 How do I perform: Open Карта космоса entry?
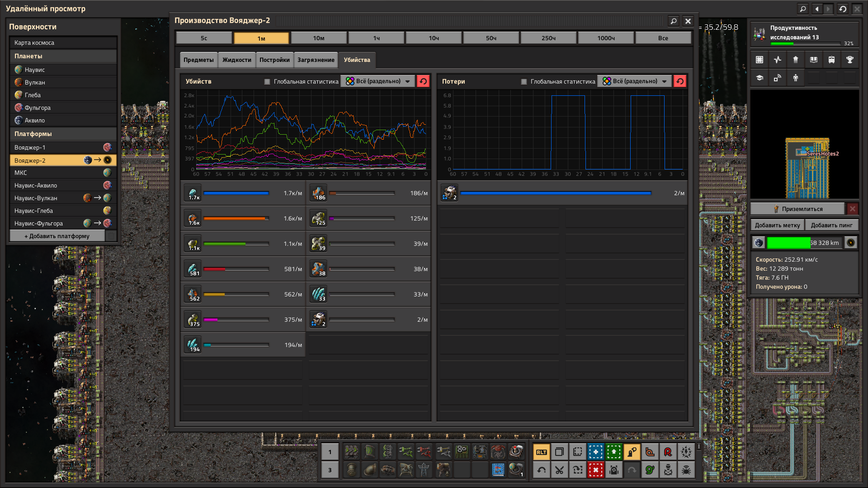click(x=63, y=42)
